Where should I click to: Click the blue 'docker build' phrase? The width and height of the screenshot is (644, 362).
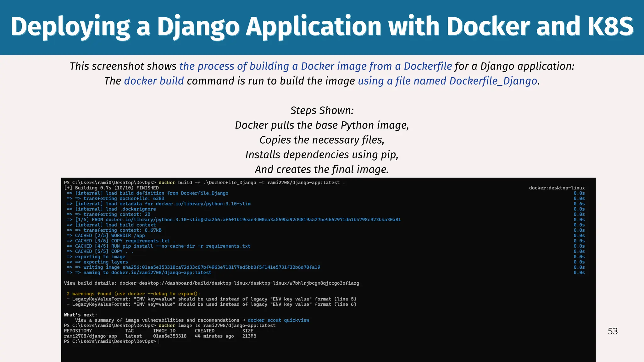(x=154, y=81)
